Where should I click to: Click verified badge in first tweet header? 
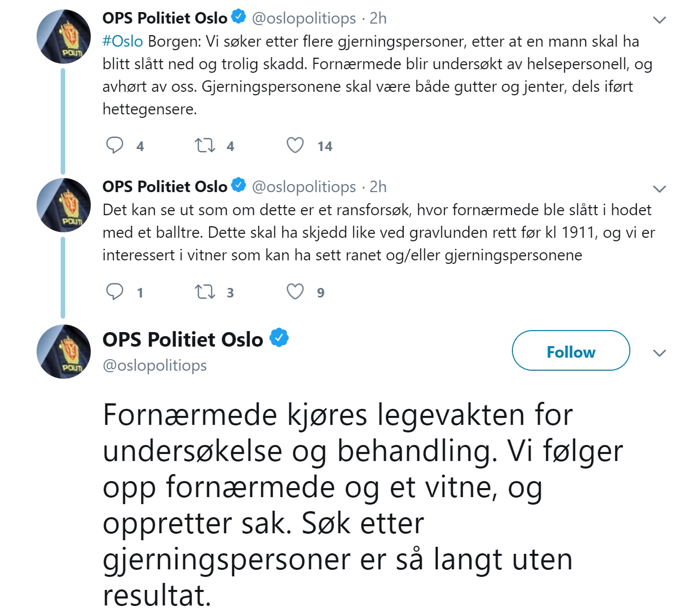238,17
